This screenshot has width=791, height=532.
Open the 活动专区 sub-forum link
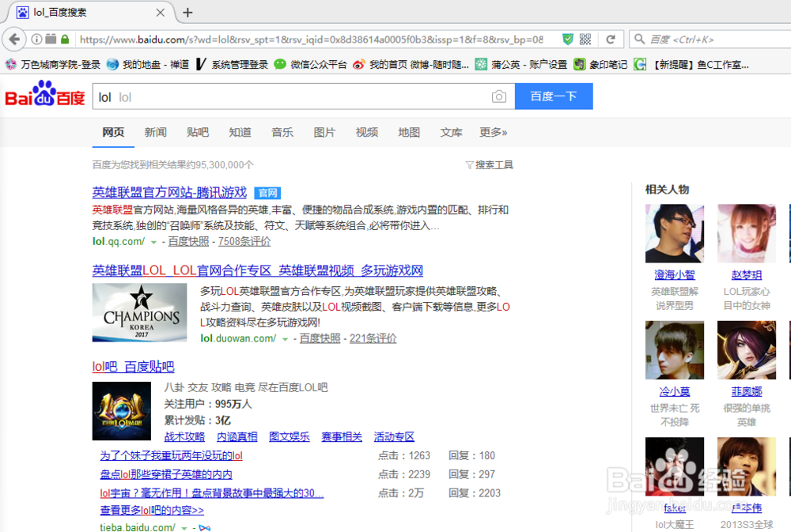(394, 436)
